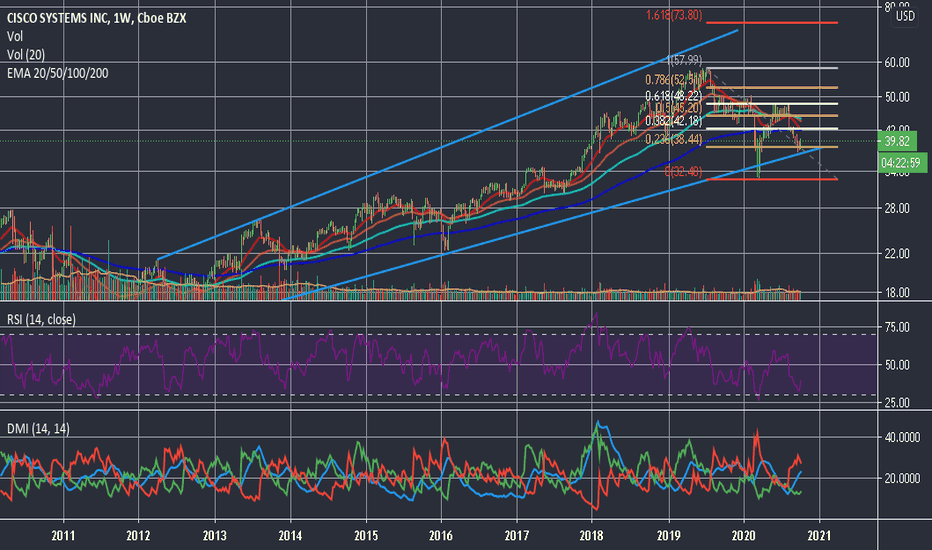This screenshot has height=550, width=932.
Task: Click the 0.236(38.44) Fibonacci label
Action: [x=674, y=140]
